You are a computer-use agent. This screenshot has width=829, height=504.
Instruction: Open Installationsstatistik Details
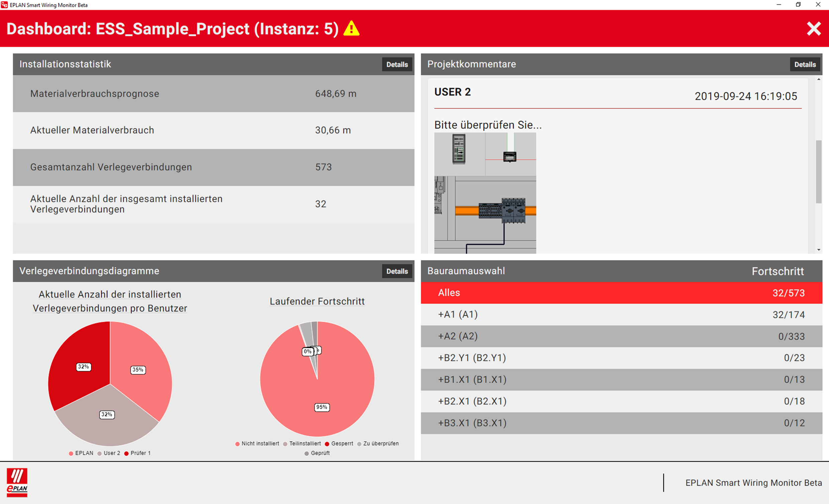pyautogui.click(x=397, y=64)
